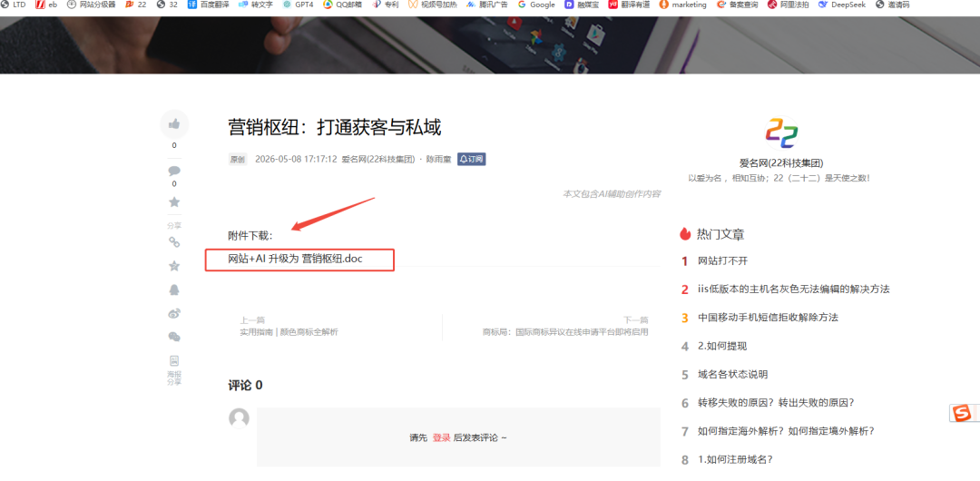Copy link using the chain share icon
The width and height of the screenshot is (980, 481).
[x=174, y=242]
